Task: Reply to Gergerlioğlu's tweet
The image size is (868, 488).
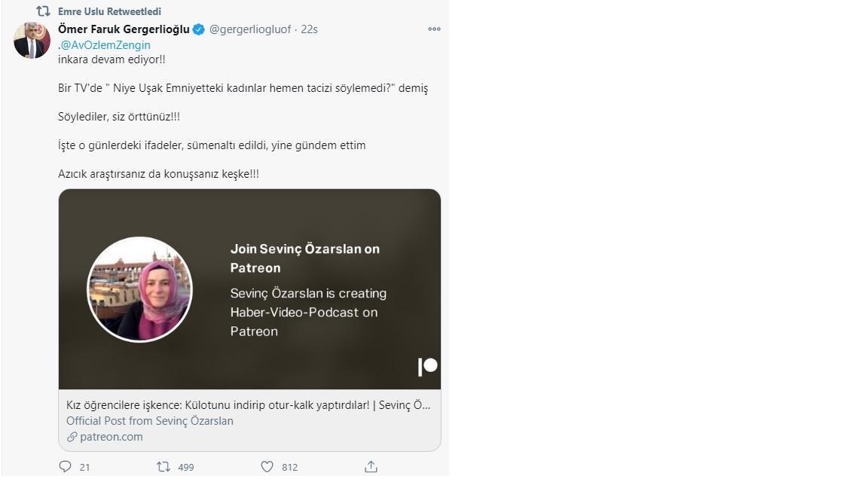Action: (66, 467)
